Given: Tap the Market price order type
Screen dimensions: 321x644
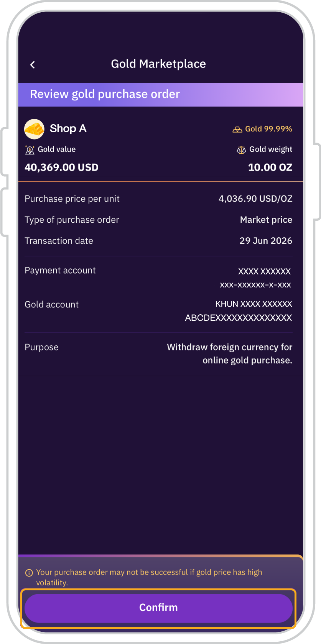Looking at the screenshot, I should tap(266, 220).
